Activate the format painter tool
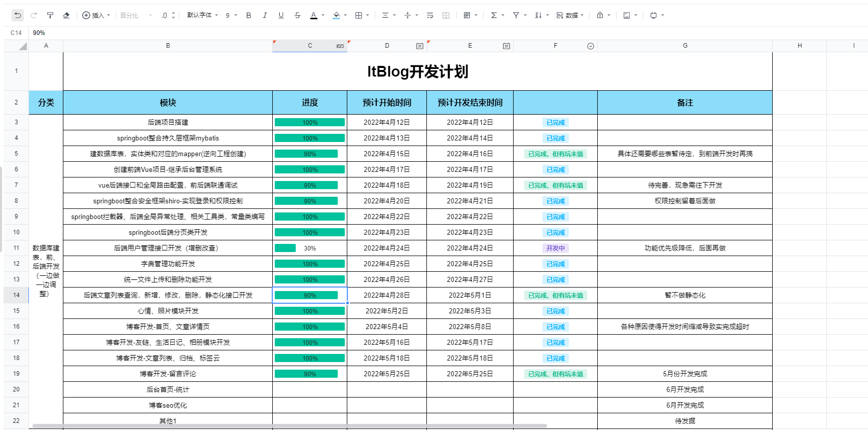868x430 pixels. [x=50, y=15]
